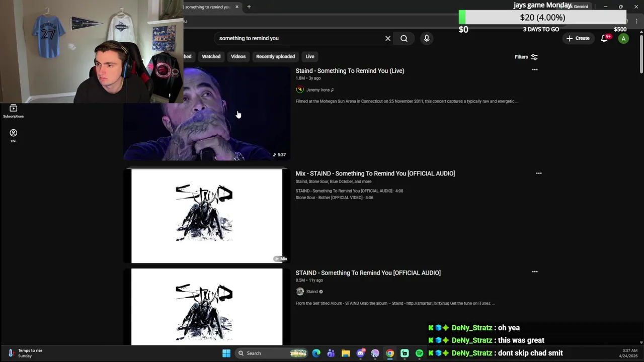Open more options for the live Staind video

click(535, 70)
